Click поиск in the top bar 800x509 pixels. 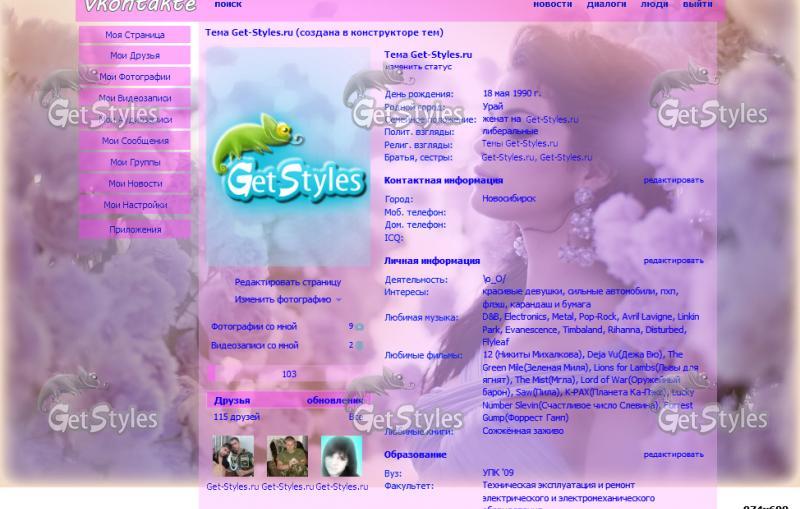[x=228, y=5]
